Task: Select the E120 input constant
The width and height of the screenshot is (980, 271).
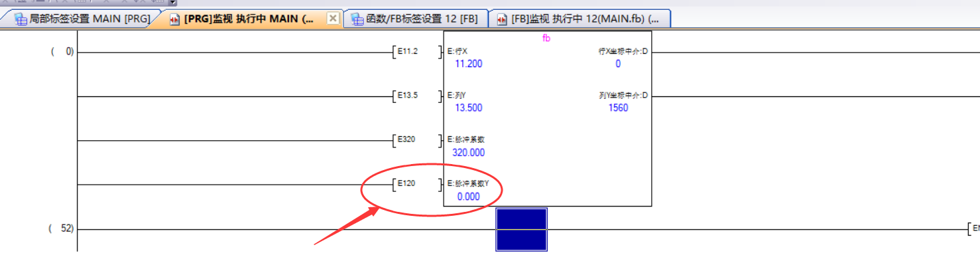Action: [x=406, y=184]
